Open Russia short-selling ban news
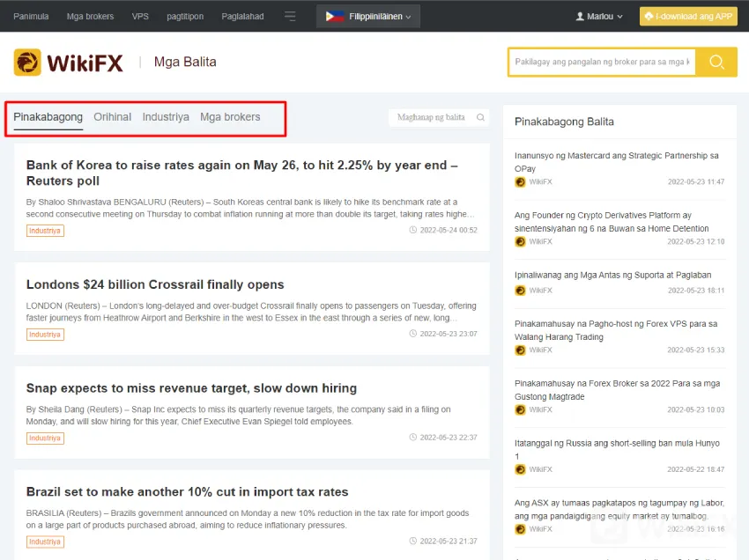This screenshot has width=749, height=560. click(617, 449)
